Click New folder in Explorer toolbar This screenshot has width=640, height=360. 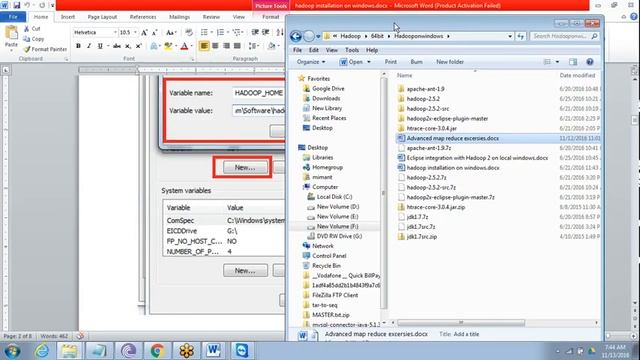click(x=450, y=62)
